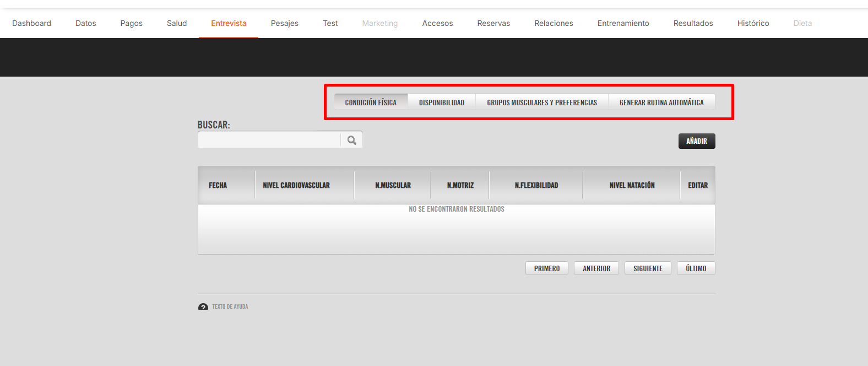The height and width of the screenshot is (366, 868).
Task: Go to the Pagos tab
Action: pyautogui.click(x=131, y=23)
